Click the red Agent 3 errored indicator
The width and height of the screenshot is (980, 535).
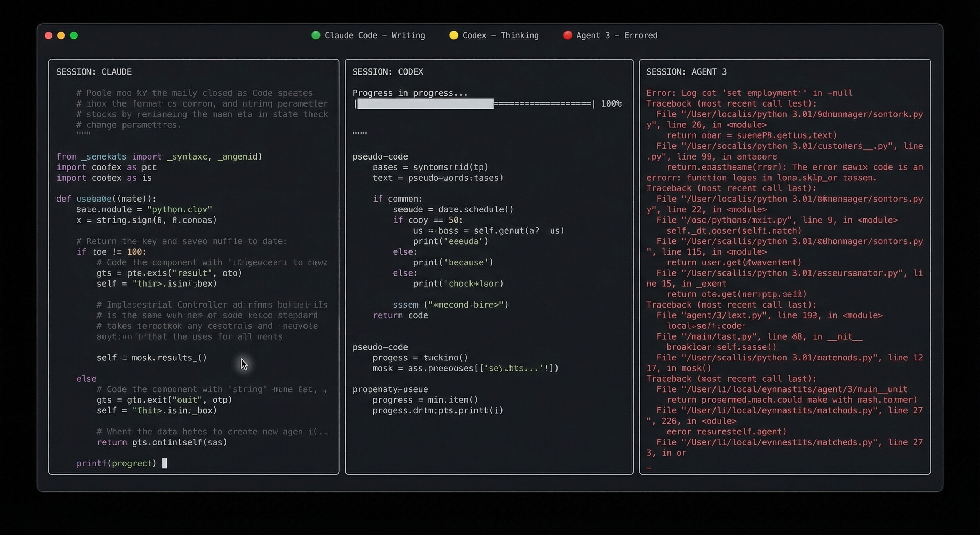tap(567, 36)
